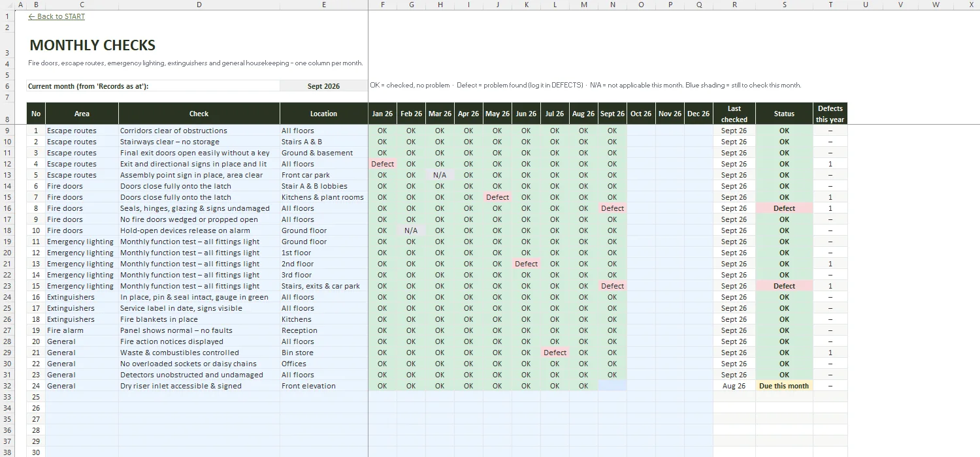Click Jun 26 Defect for 2nd floor lighting
This screenshot has height=457, width=980.
click(526, 264)
